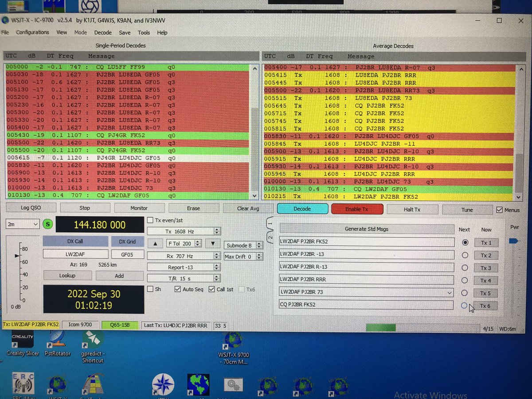Click CQ PJ2BR FK52 message field
The image size is (532, 399).
pos(367,305)
